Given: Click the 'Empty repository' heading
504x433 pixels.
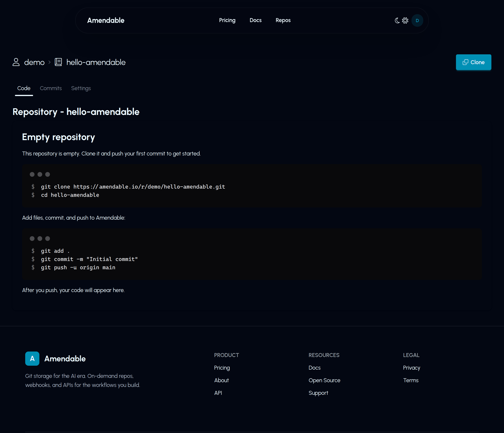Looking at the screenshot, I should tap(58, 137).
